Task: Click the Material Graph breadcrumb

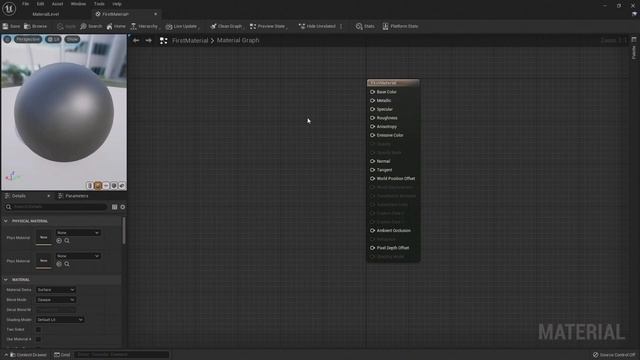Action: coord(238,40)
